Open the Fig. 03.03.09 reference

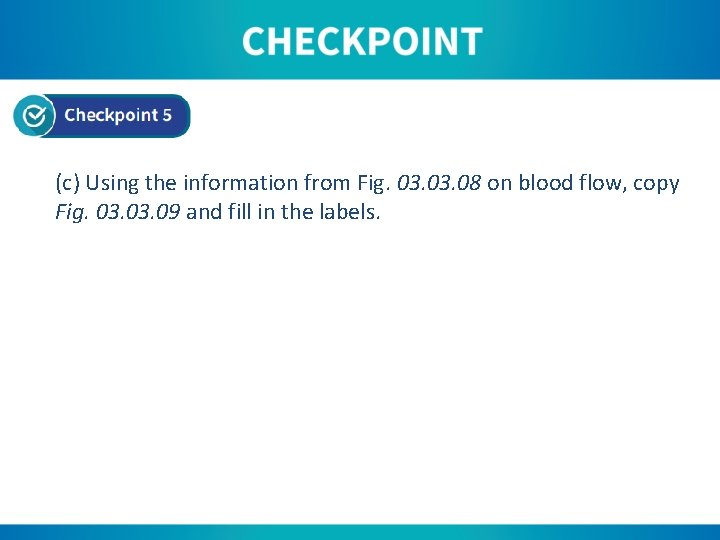[x=118, y=212]
